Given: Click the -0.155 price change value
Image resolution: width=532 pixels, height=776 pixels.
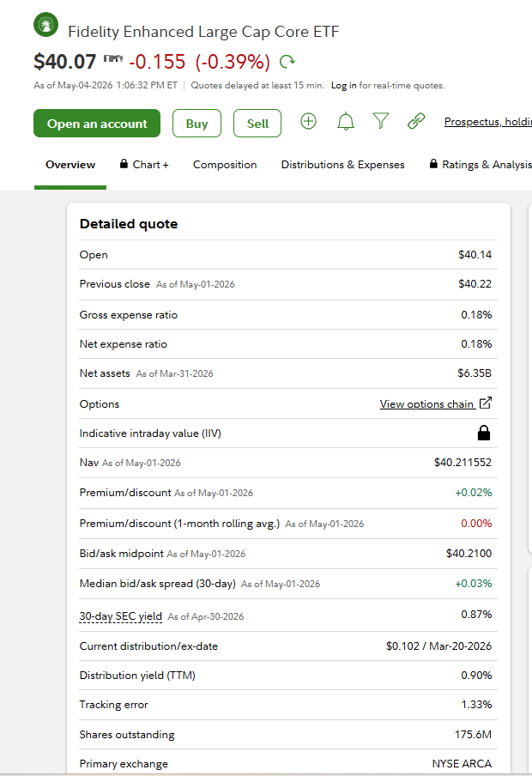Looking at the screenshot, I should [157, 62].
